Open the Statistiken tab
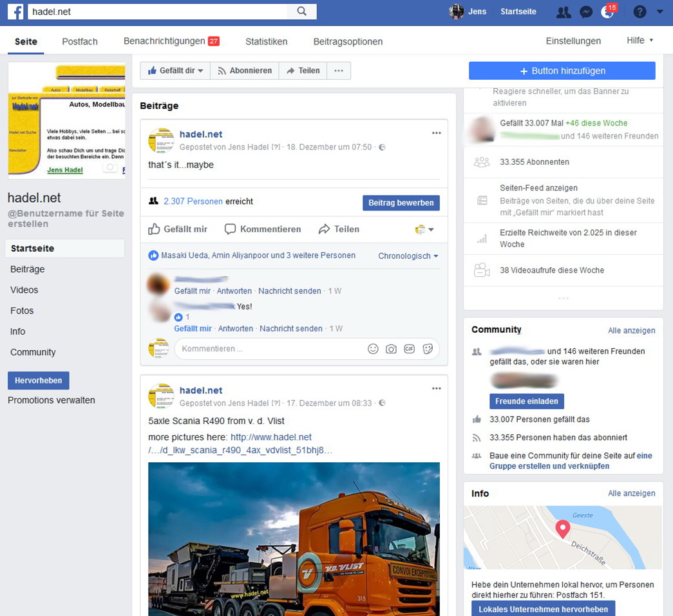This screenshot has height=616, width=673. [x=266, y=42]
